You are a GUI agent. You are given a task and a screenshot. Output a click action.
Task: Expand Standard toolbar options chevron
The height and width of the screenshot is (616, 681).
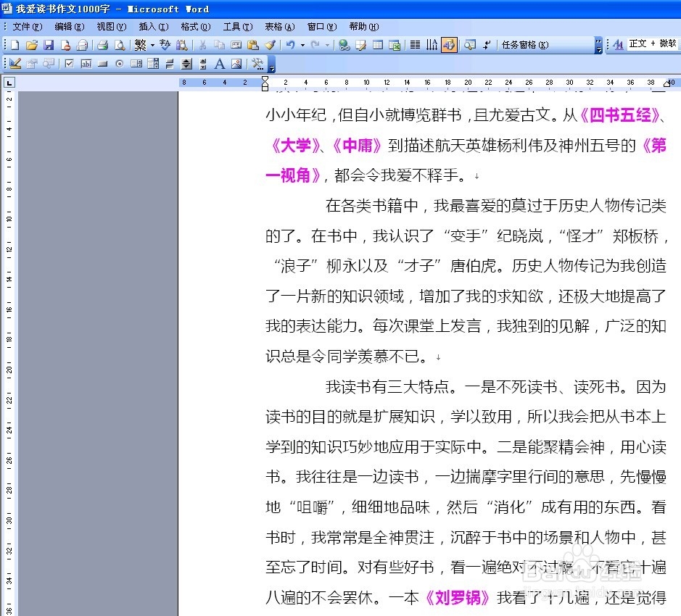pos(599,45)
